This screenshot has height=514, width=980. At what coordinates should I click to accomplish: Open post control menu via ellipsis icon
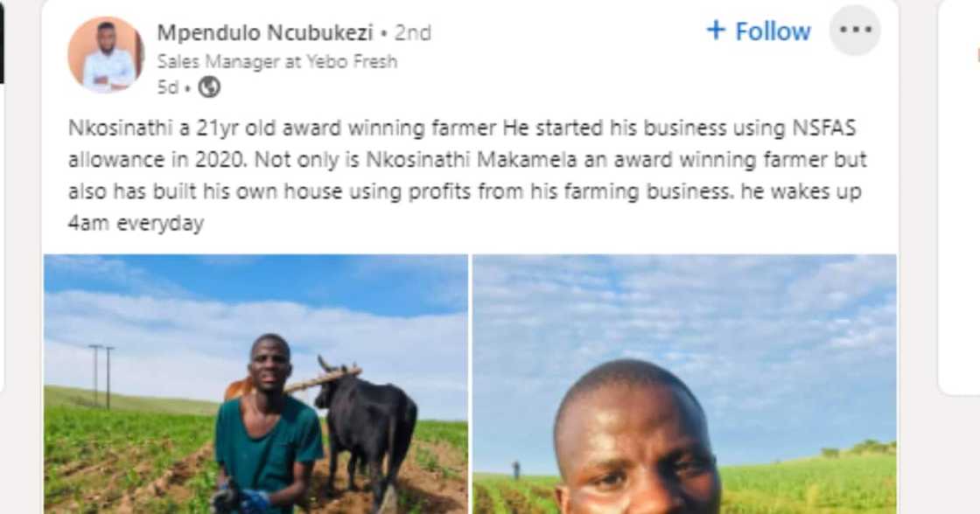pyautogui.click(x=853, y=31)
